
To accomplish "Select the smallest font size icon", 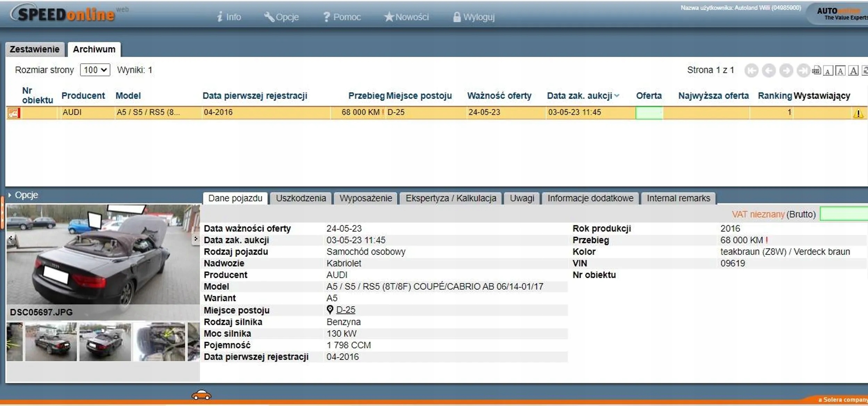I will coord(828,71).
